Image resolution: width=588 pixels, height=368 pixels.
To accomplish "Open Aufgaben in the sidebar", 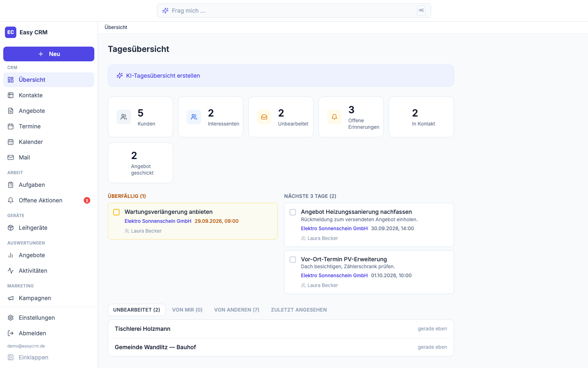I will (49, 185).
